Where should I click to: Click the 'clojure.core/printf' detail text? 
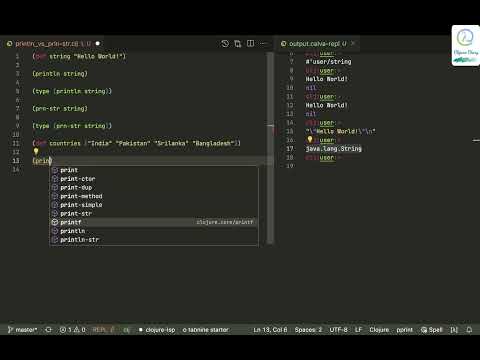pyautogui.click(x=225, y=222)
